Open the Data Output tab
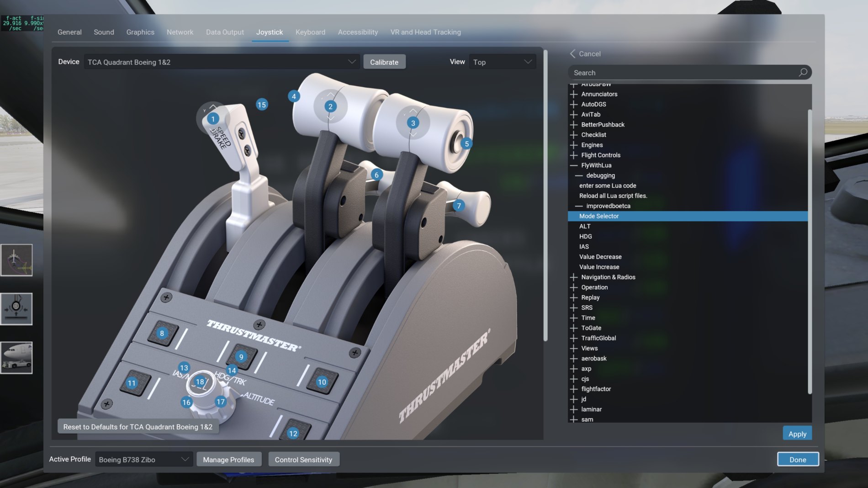The height and width of the screenshot is (488, 868). [225, 32]
